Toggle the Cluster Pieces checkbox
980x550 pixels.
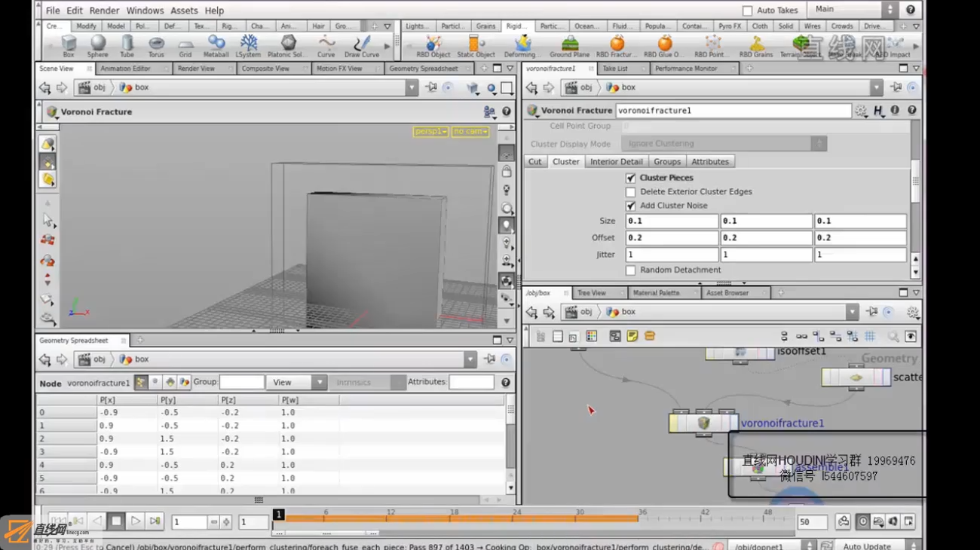pos(631,178)
